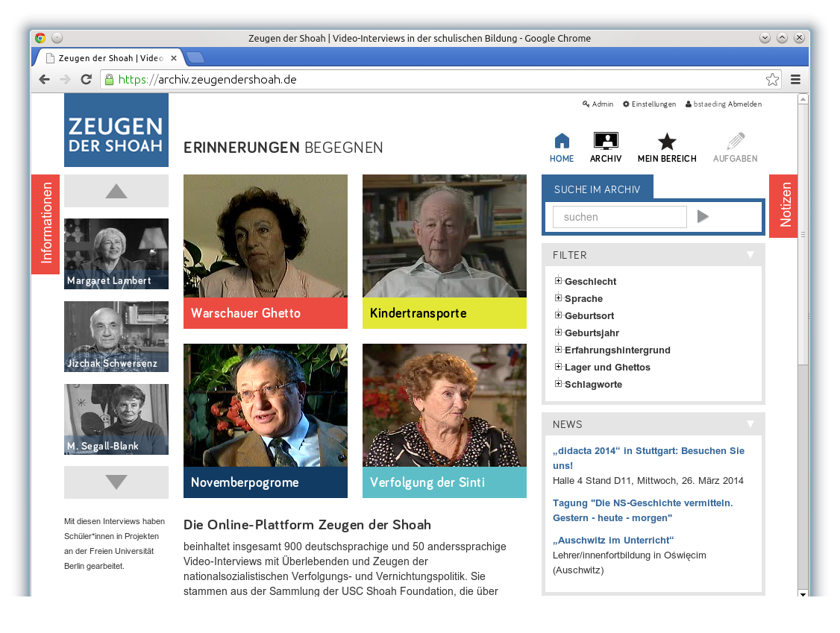Open the Kindertransporte topic tile
Image resolution: width=840 pixels, height=633 pixels.
(x=444, y=251)
